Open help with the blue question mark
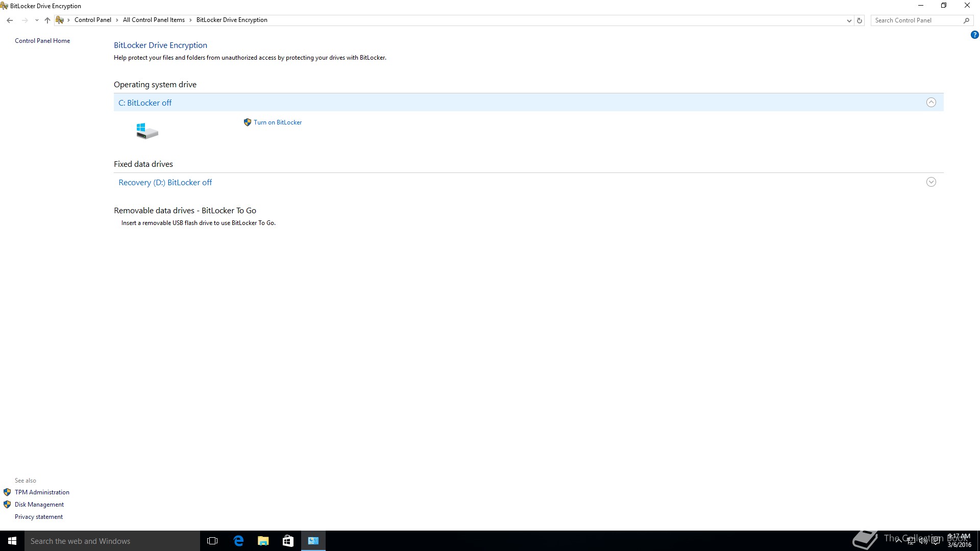This screenshot has width=980, height=551. [974, 35]
